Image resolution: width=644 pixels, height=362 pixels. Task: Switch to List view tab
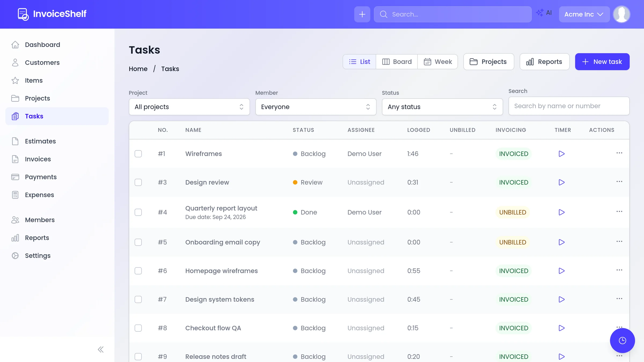click(x=360, y=62)
